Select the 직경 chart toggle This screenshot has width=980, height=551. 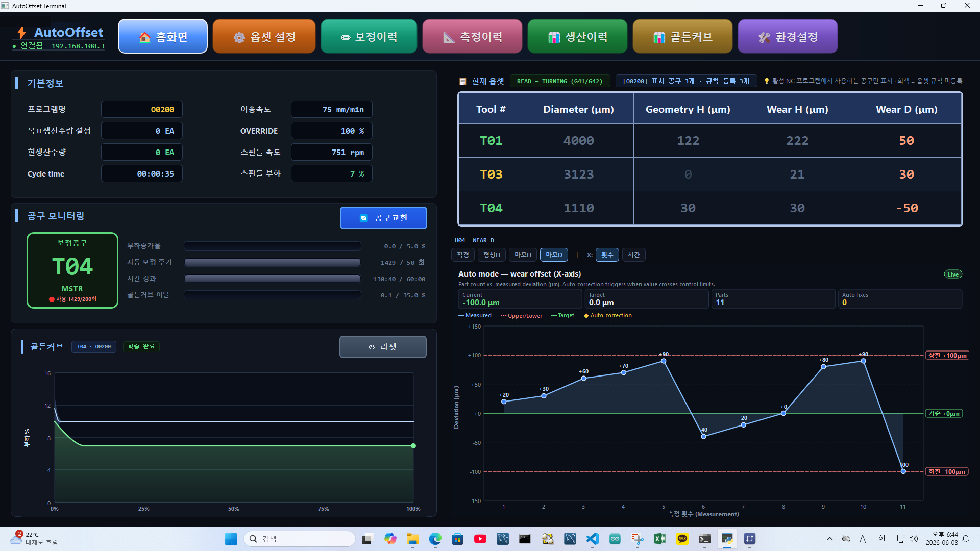(463, 255)
